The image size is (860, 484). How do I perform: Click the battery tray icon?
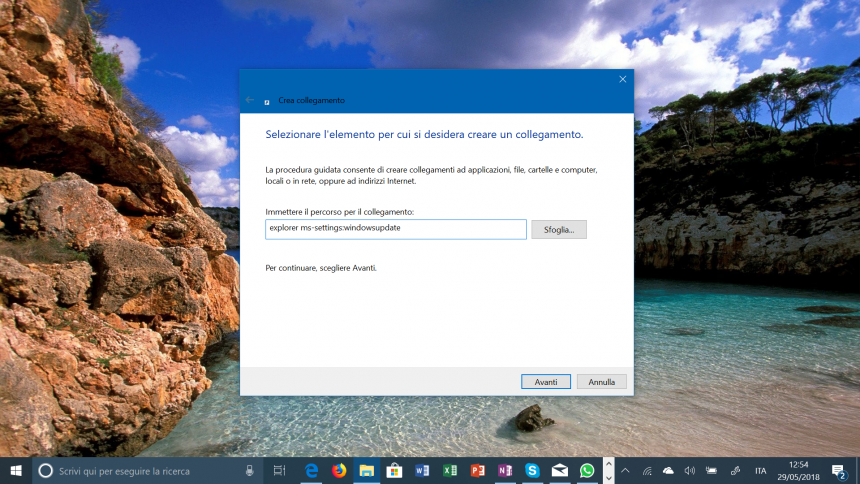711,471
